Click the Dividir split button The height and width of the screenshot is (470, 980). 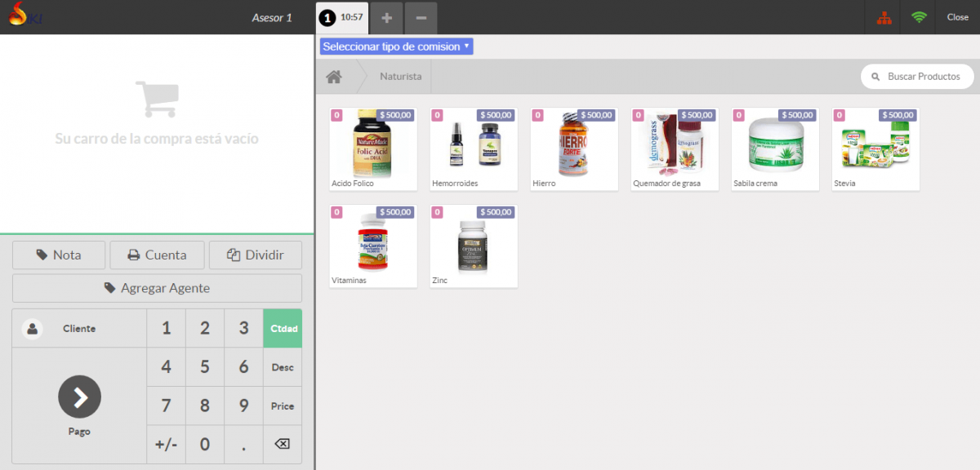256,255
